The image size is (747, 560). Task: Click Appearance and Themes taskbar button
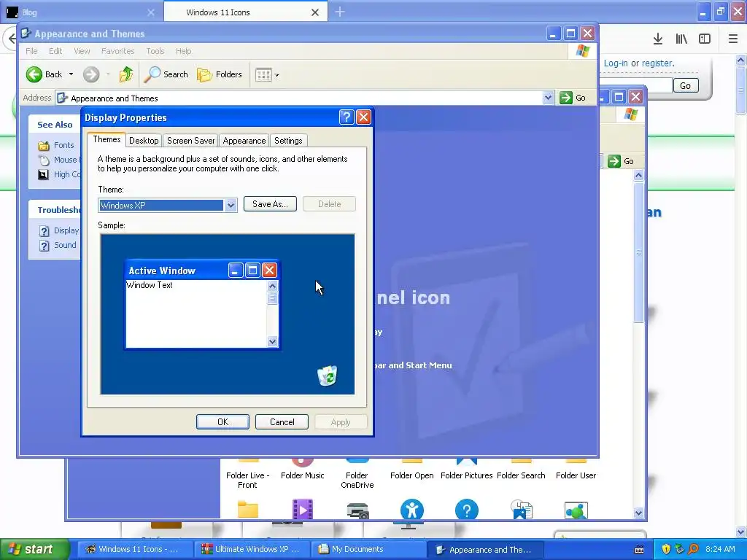point(484,550)
